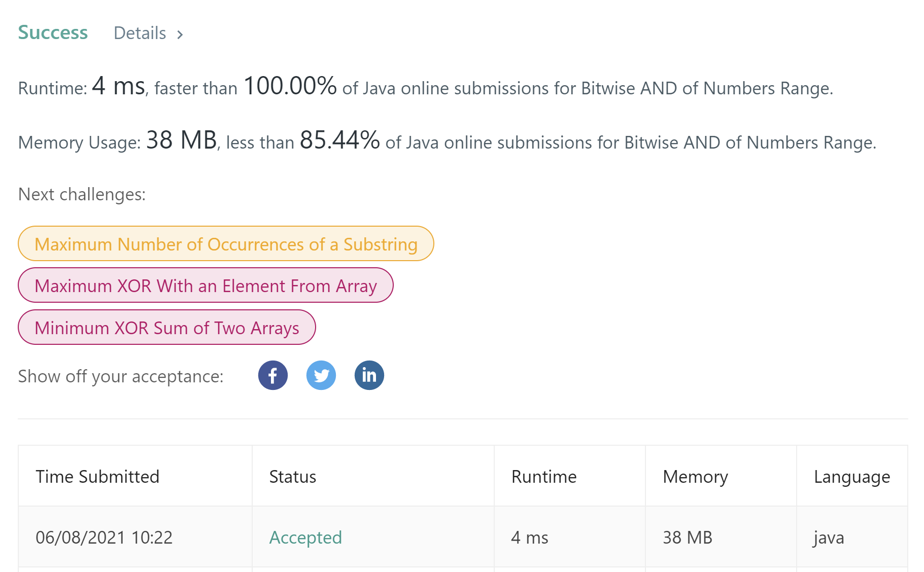Screen dimensions: 924x572
Task: Share acceptance on LinkedIn
Action: (369, 375)
